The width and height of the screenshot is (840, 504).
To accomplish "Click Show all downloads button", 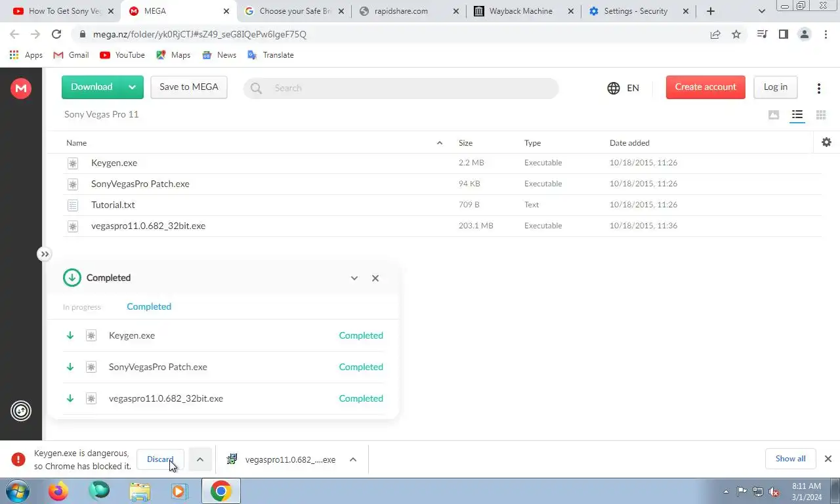I will pos(790,459).
